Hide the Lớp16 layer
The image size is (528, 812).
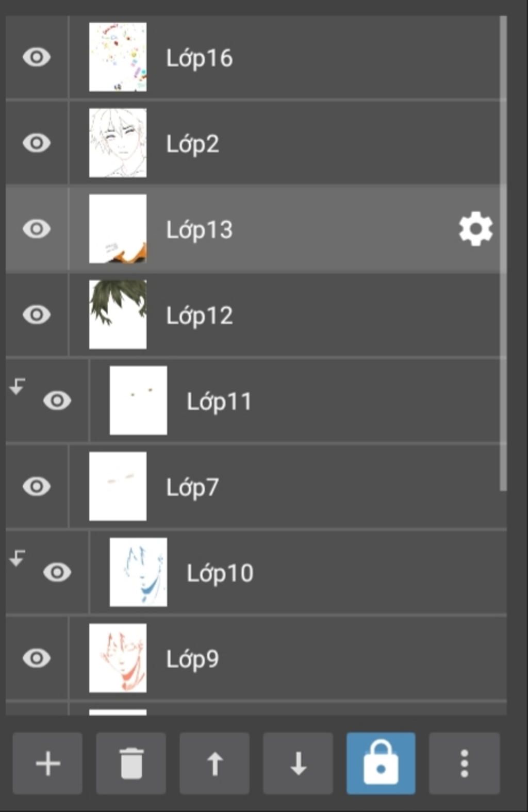point(37,57)
